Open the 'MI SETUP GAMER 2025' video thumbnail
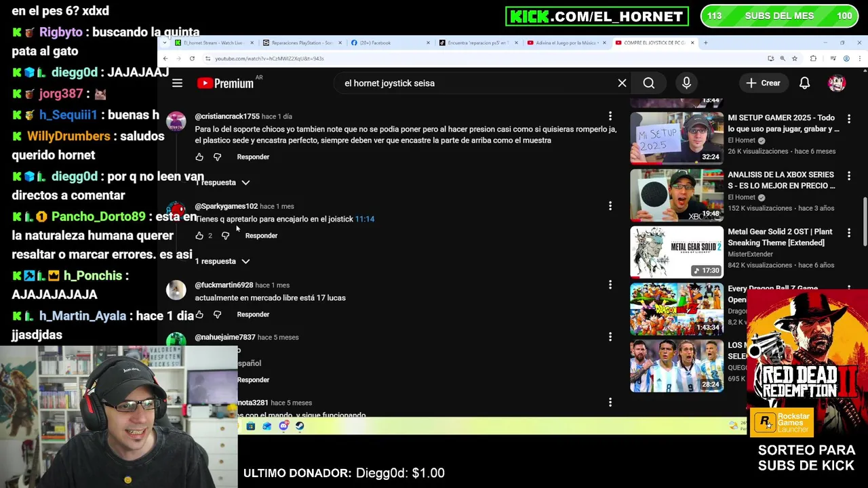868x488 pixels. 677,138
